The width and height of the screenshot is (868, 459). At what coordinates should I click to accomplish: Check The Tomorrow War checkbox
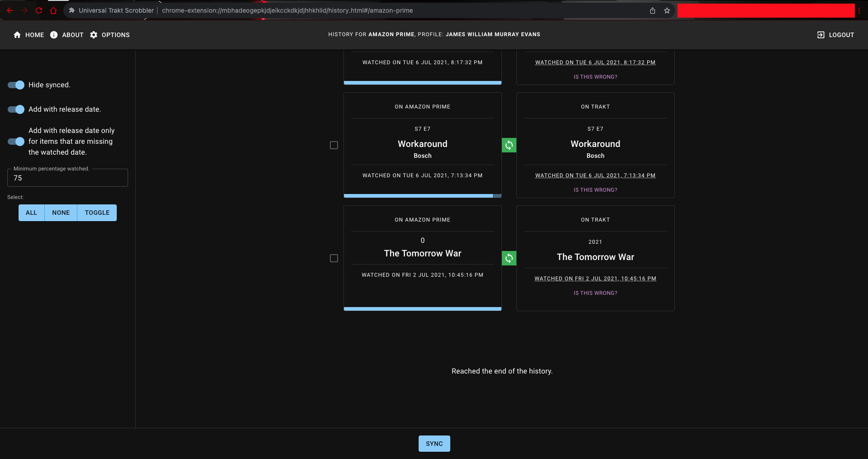334,258
